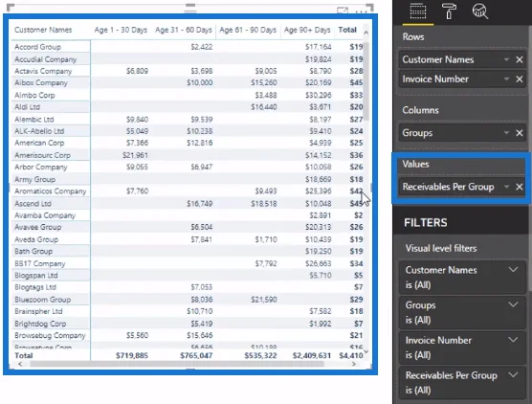Remove Groups field from Columns
This screenshot has width=532, height=404.
point(520,133)
